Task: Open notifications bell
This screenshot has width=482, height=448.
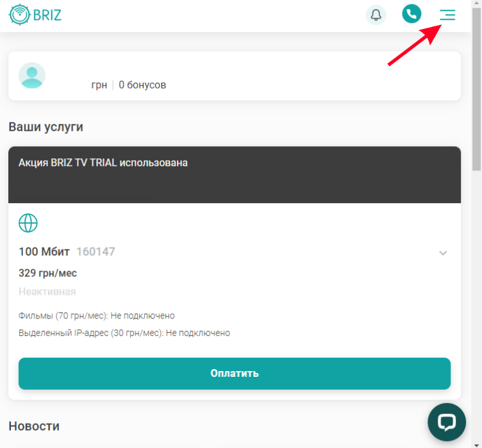Action: (376, 15)
